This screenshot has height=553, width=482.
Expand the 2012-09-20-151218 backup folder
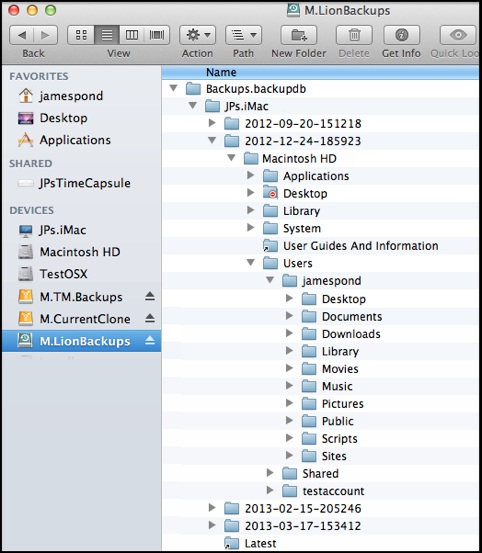pyautogui.click(x=212, y=123)
